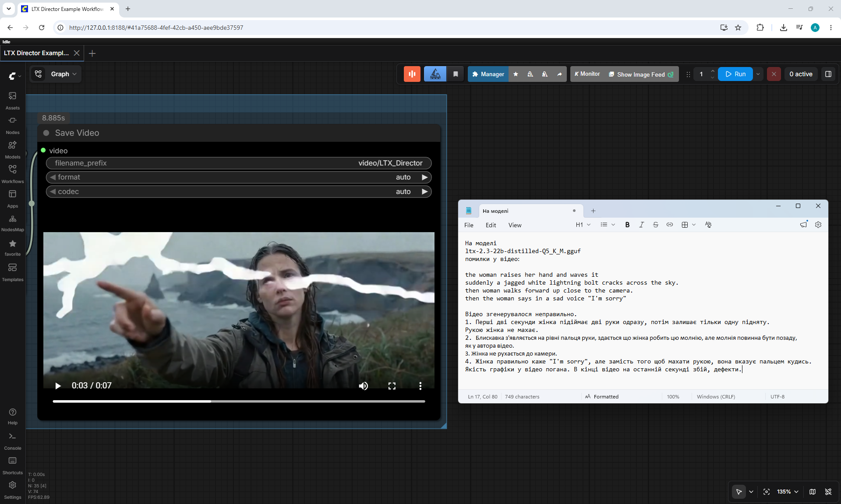Toggle the Show Image Feed button

coord(641,74)
